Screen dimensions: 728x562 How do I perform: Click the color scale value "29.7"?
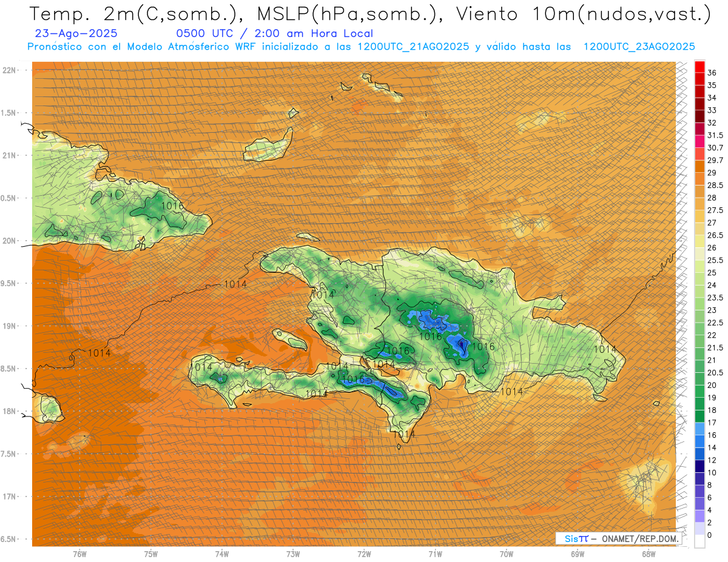(x=715, y=160)
